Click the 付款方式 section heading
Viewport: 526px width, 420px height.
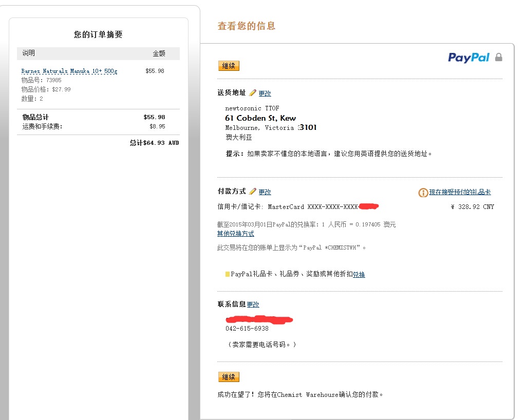click(x=232, y=192)
